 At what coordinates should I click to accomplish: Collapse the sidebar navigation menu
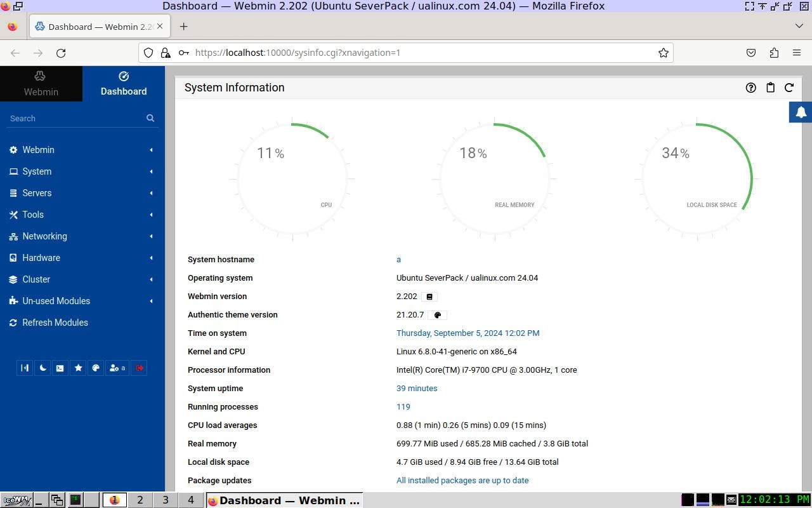[x=25, y=368]
